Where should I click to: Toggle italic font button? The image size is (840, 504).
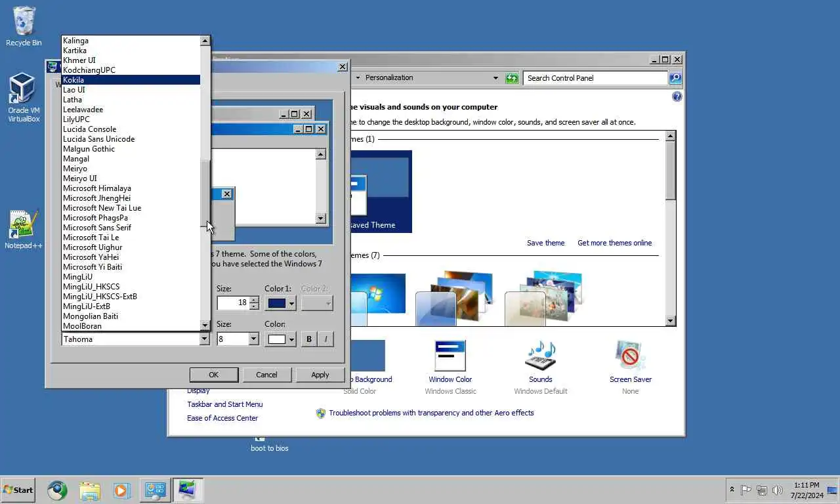[325, 339]
